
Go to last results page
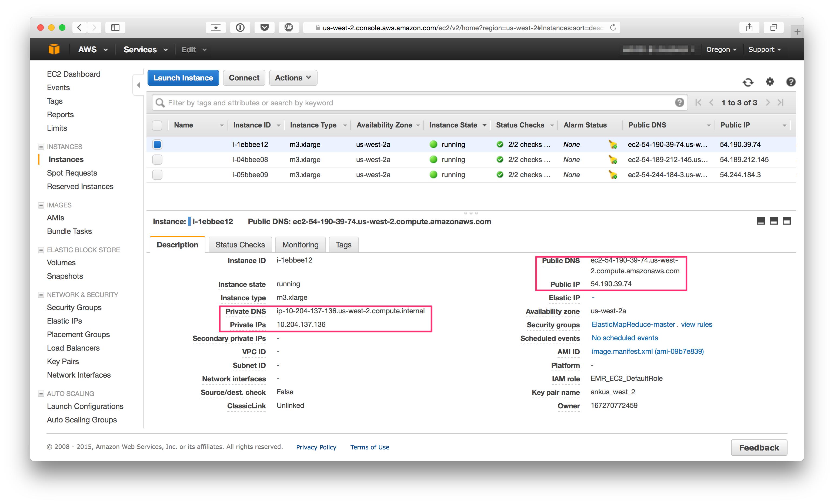(x=780, y=102)
